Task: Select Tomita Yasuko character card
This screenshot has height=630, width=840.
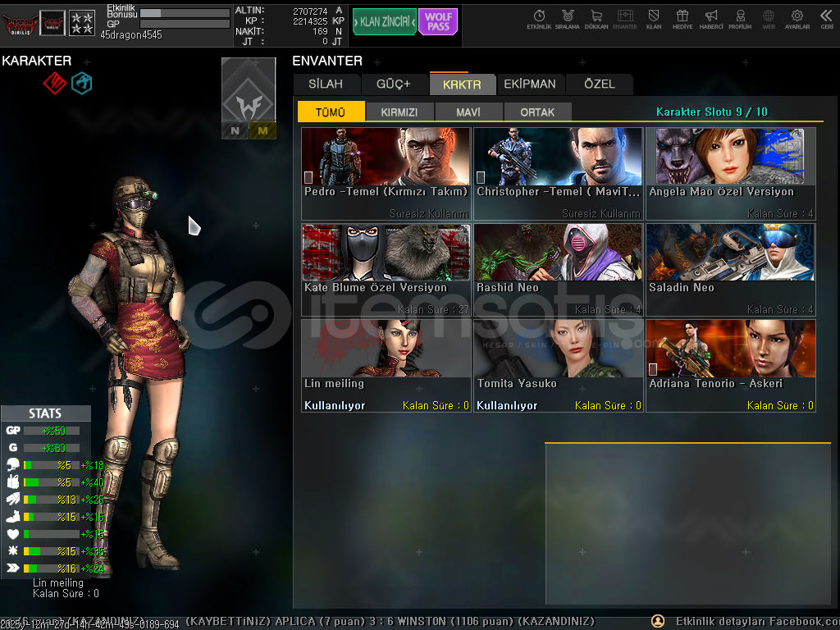Action: 558,367
